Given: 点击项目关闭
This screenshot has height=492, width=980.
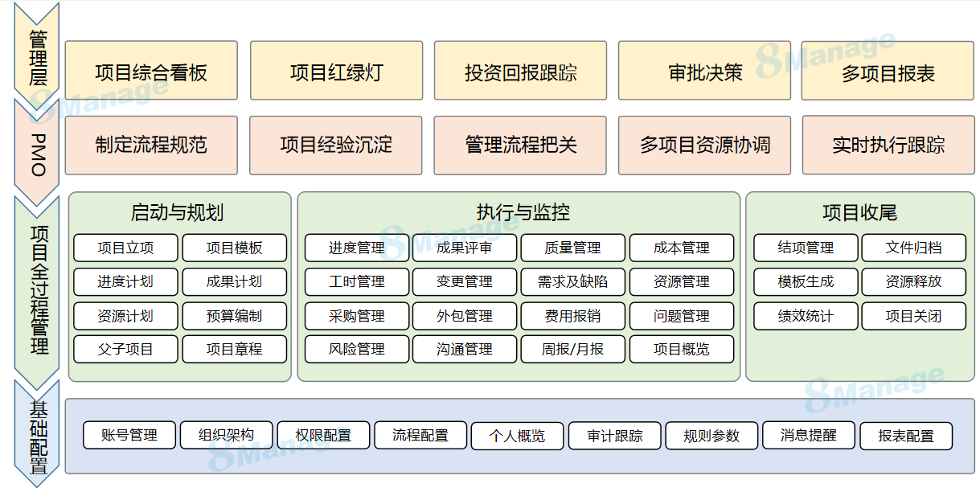Looking at the screenshot, I should (x=913, y=315).
